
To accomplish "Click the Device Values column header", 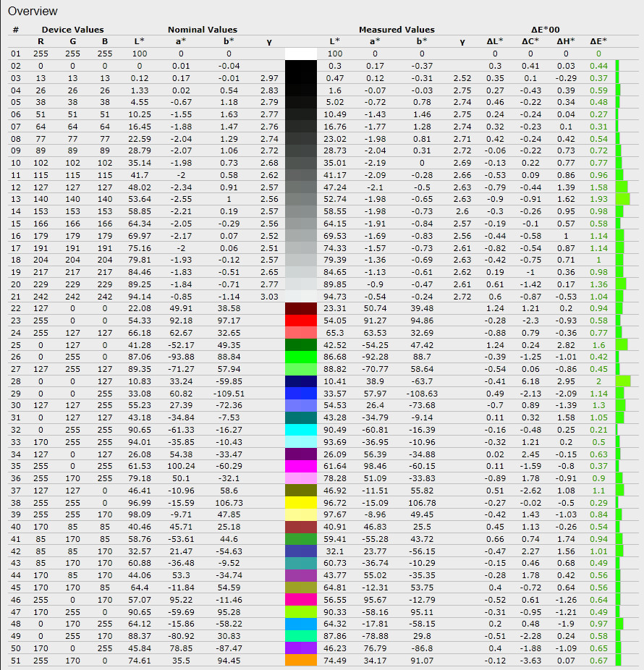I will point(72,30).
